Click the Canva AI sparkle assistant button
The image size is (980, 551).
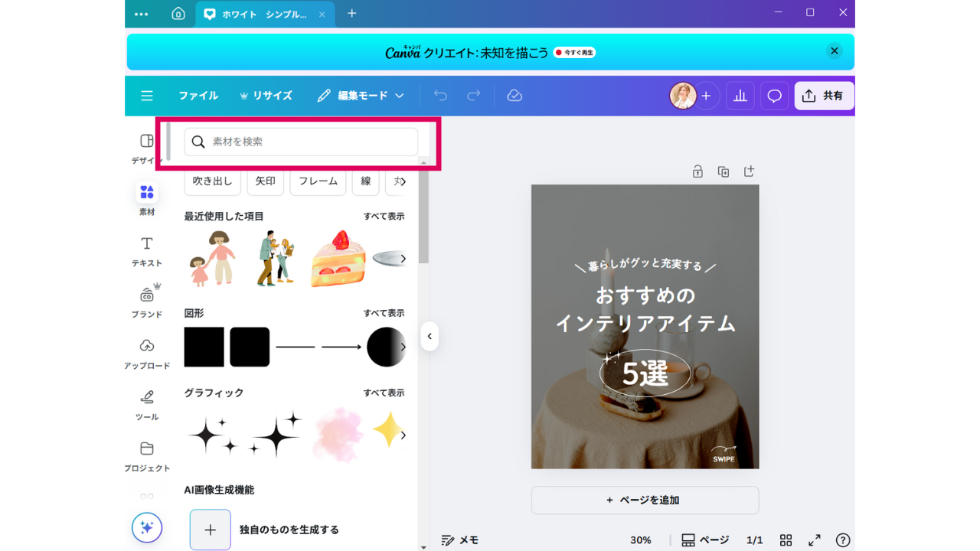coord(147,527)
